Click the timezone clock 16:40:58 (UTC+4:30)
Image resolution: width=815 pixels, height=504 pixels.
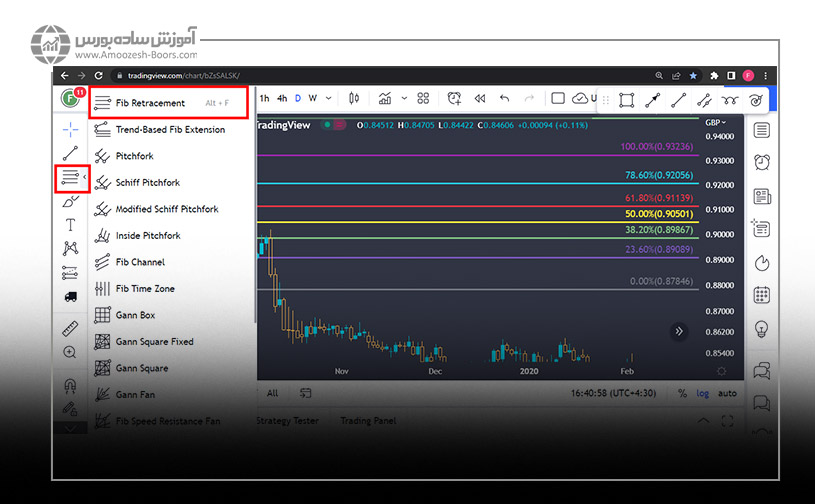[x=612, y=393]
